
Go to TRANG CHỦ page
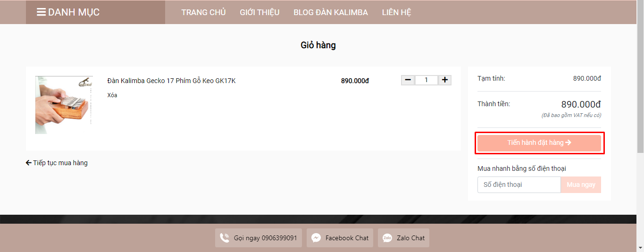(x=203, y=12)
